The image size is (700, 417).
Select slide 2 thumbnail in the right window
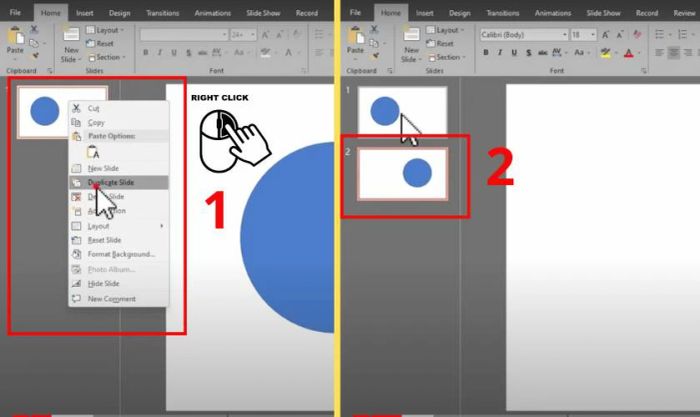pos(403,174)
